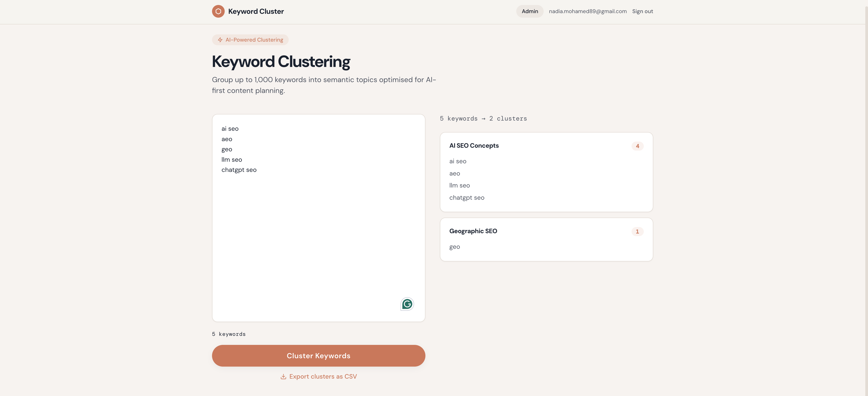Click 'chatgpt seo' line in the input textarea
Viewport: 868px width, 396px height.
[x=239, y=170]
